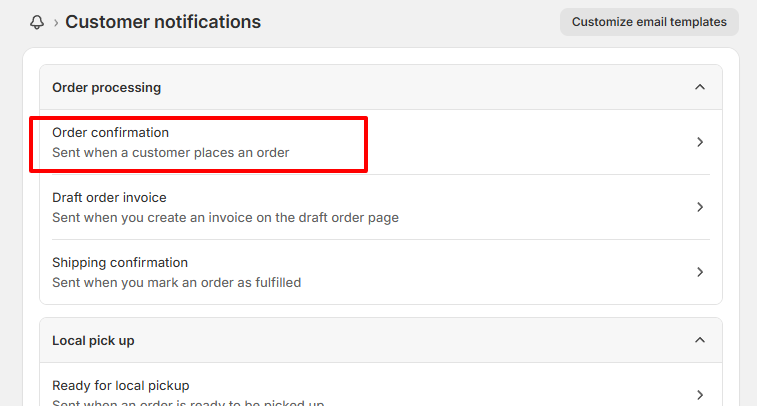Collapse the Order processing section chevron
757x406 pixels.
coord(700,87)
